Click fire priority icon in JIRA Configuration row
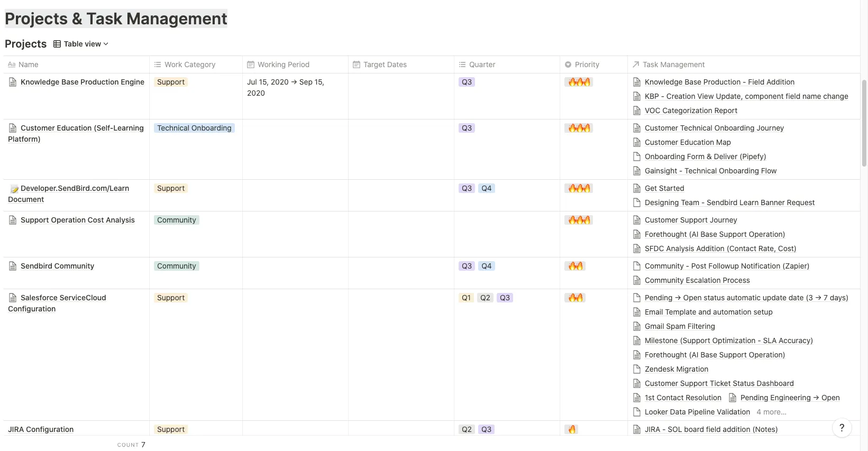868x451 pixels. tap(572, 429)
